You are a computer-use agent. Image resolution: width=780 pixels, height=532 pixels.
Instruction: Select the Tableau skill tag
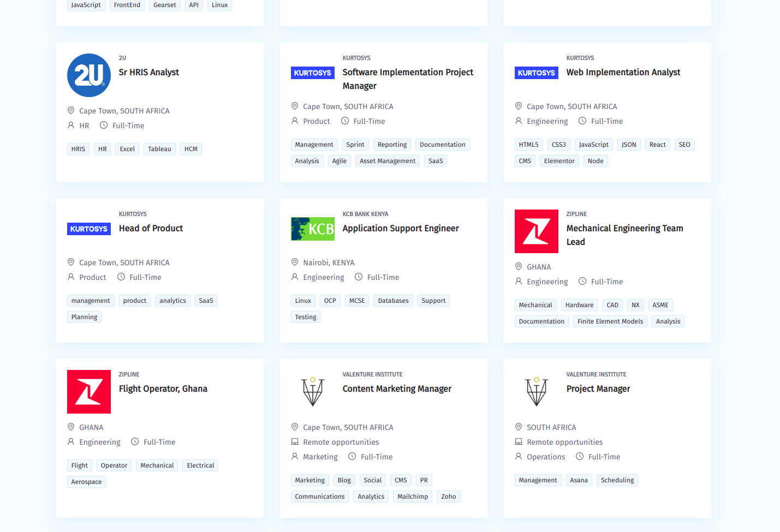pyautogui.click(x=159, y=149)
